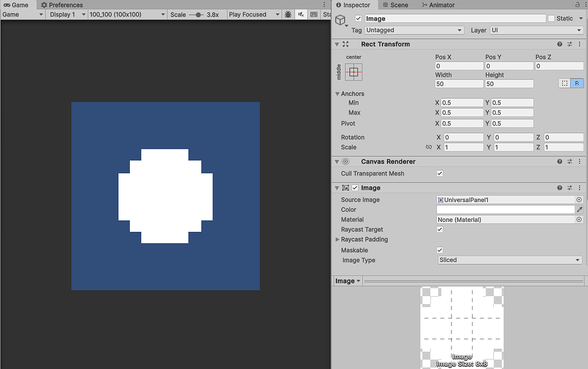Image resolution: width=588 pixels, height=369 pixels.
Task: Open Rect Transform help icon
Action: [560, 44]
